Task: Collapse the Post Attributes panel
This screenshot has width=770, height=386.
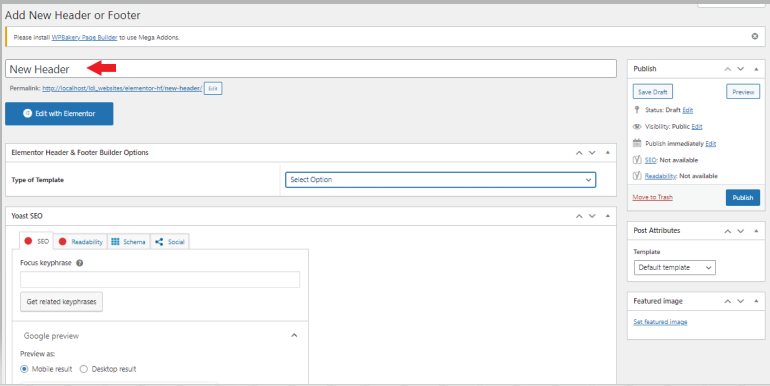Action: (756, 231)
